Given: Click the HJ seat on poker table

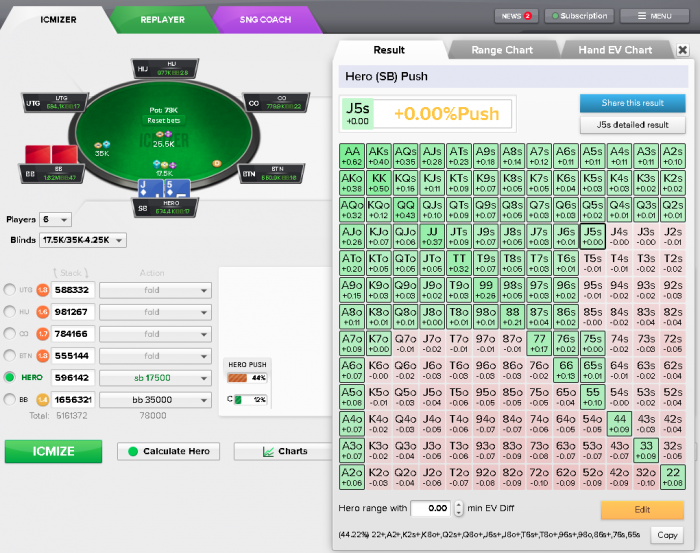Looking at the screenshot, I should tap(165, 68).
